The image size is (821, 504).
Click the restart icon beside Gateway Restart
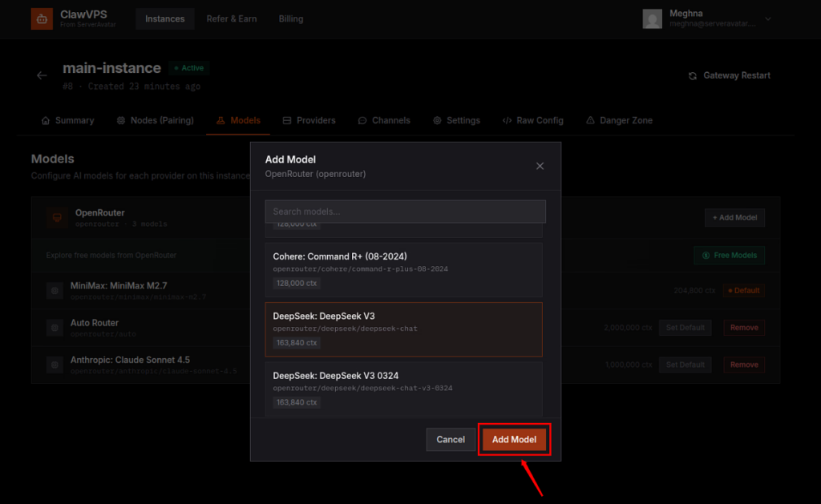coord(693,75)
